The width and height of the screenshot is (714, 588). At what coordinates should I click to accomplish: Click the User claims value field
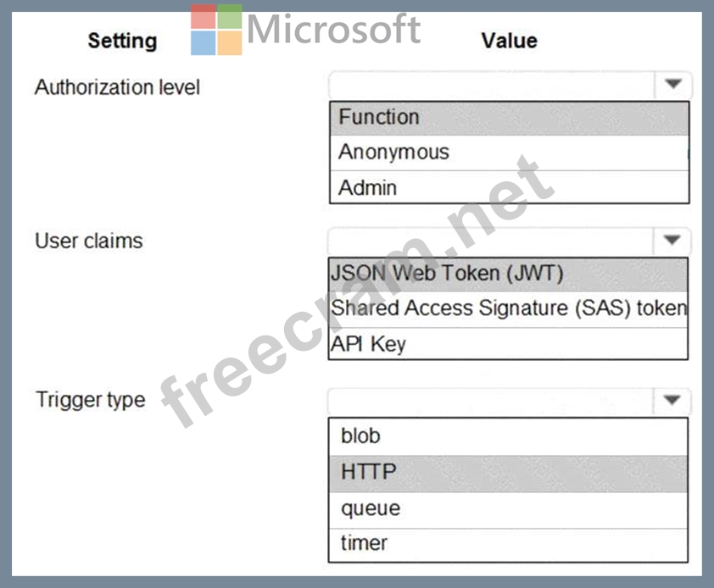pos(492,241)
